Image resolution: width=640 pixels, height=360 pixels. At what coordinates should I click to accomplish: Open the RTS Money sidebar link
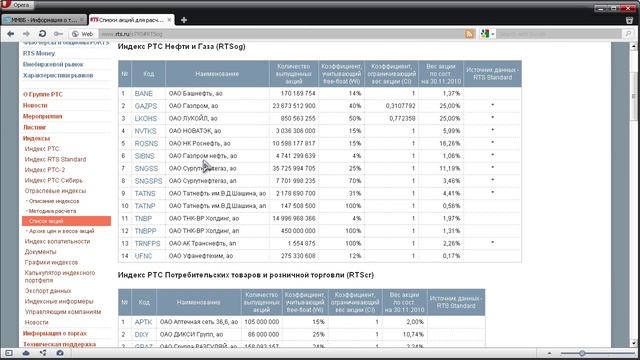pyautogui.click(x=39, y=53)
